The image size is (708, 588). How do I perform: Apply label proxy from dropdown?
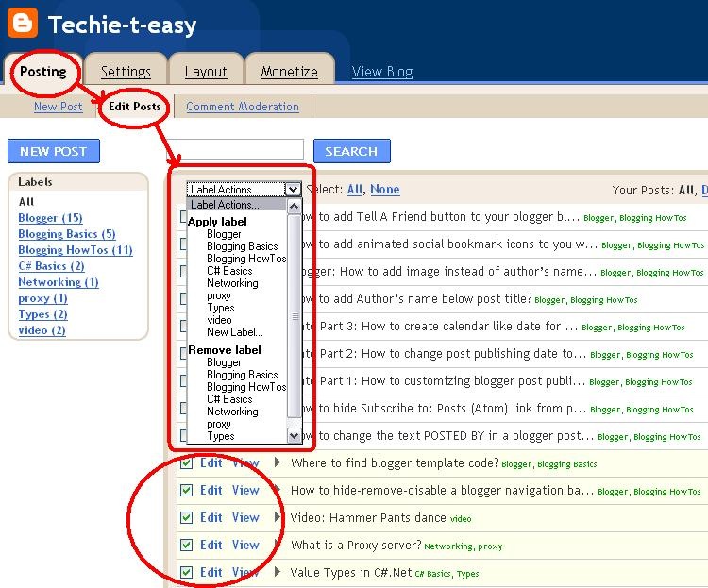point(219,295)
